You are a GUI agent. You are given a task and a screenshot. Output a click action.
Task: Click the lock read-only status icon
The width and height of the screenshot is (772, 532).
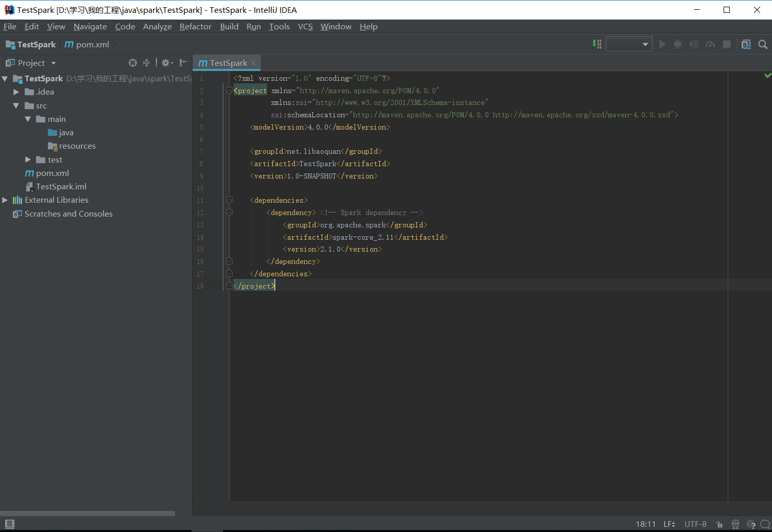(x=719, y=524)
